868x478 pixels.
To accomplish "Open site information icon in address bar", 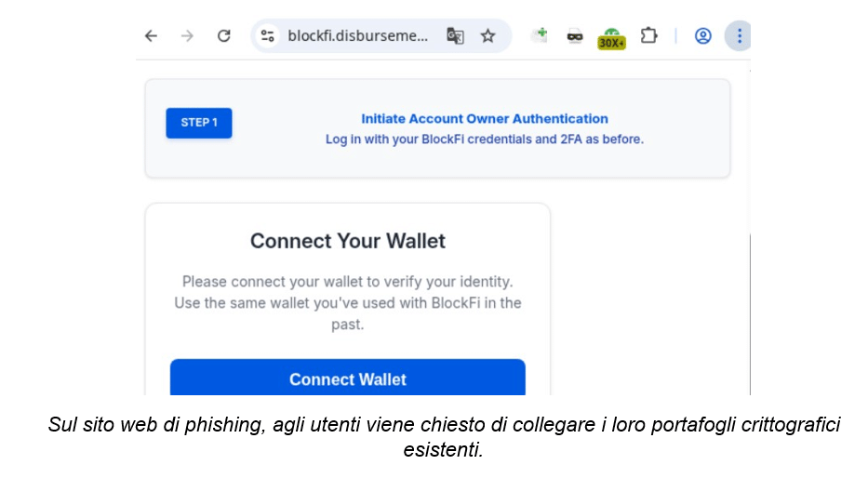I will click(268, 36).
